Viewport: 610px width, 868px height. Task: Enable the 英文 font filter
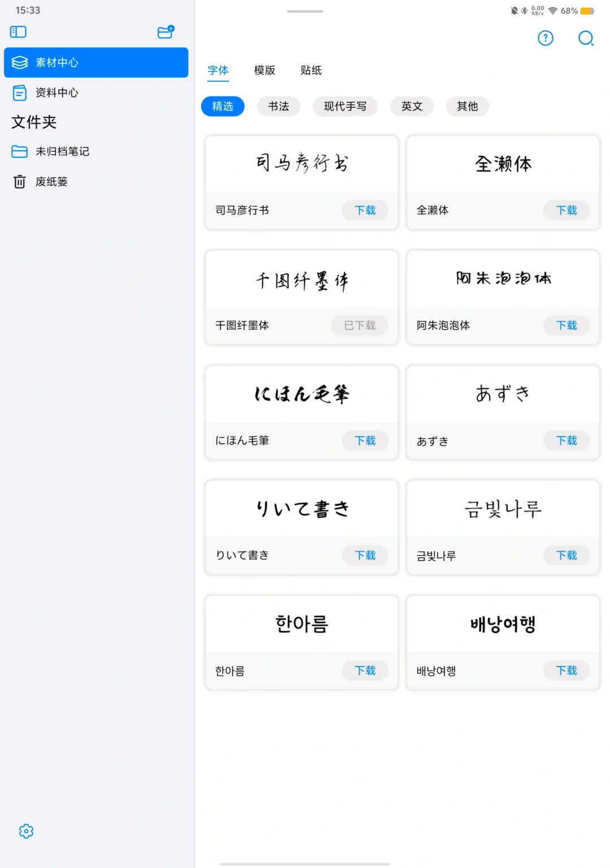pos(412,106)
